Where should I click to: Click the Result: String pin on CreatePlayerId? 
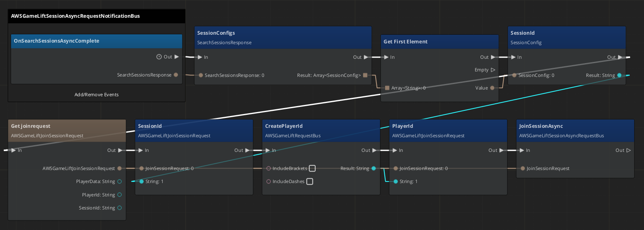click(374, 168)
